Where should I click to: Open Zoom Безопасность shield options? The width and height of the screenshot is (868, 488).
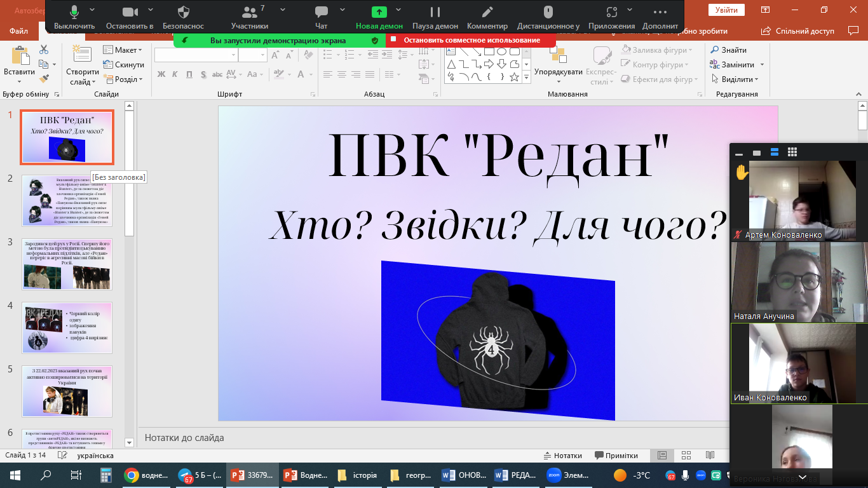(183, 17)
